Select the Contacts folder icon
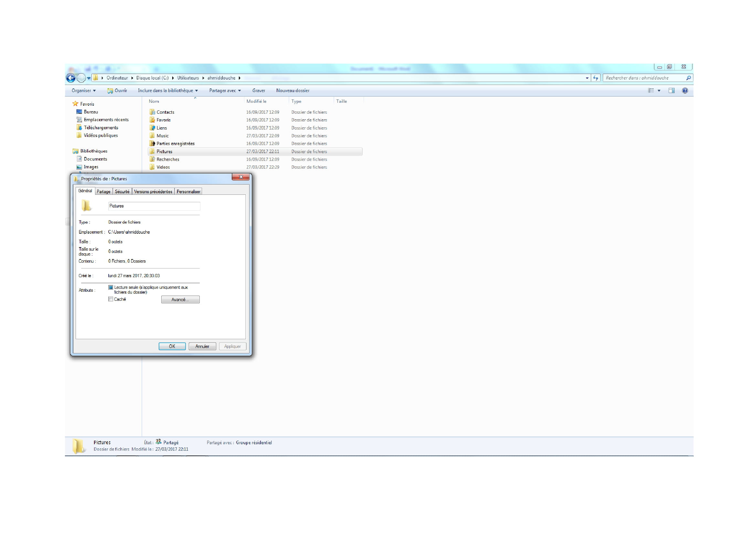 coord(152,112)
